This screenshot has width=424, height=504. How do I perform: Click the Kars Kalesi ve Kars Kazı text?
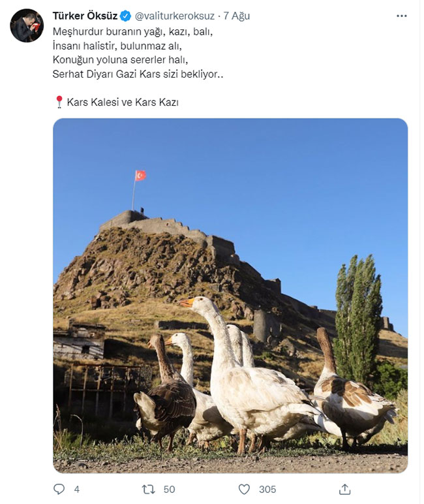click(123, 102)
